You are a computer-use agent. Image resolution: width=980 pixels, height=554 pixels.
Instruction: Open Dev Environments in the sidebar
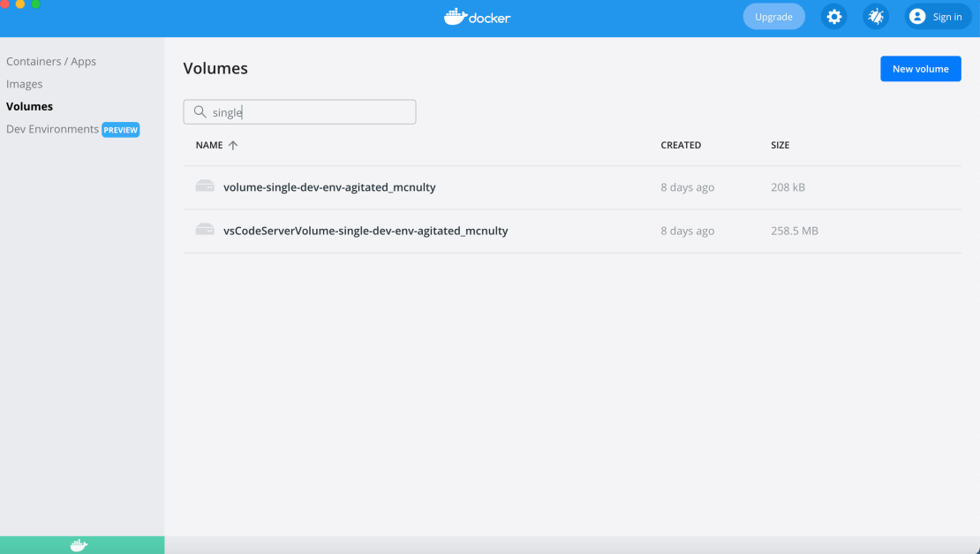pyautogui.click(x=52, y=129)
